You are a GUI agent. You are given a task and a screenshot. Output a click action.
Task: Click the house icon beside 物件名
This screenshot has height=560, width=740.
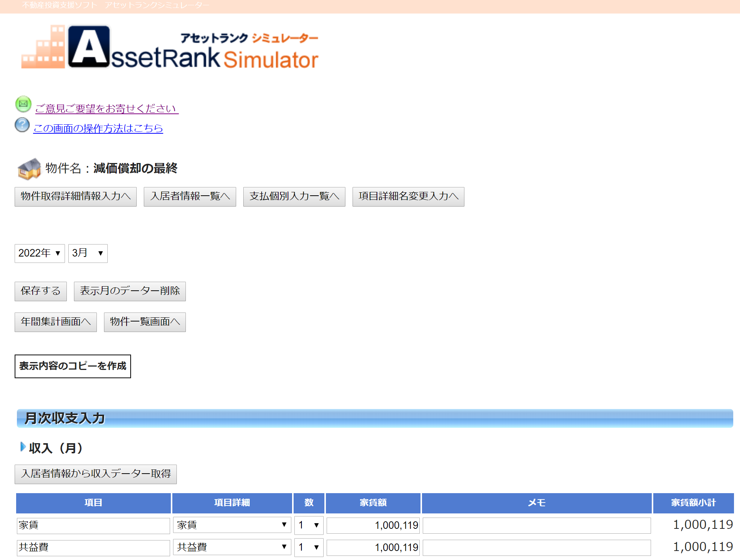point(29,169)
